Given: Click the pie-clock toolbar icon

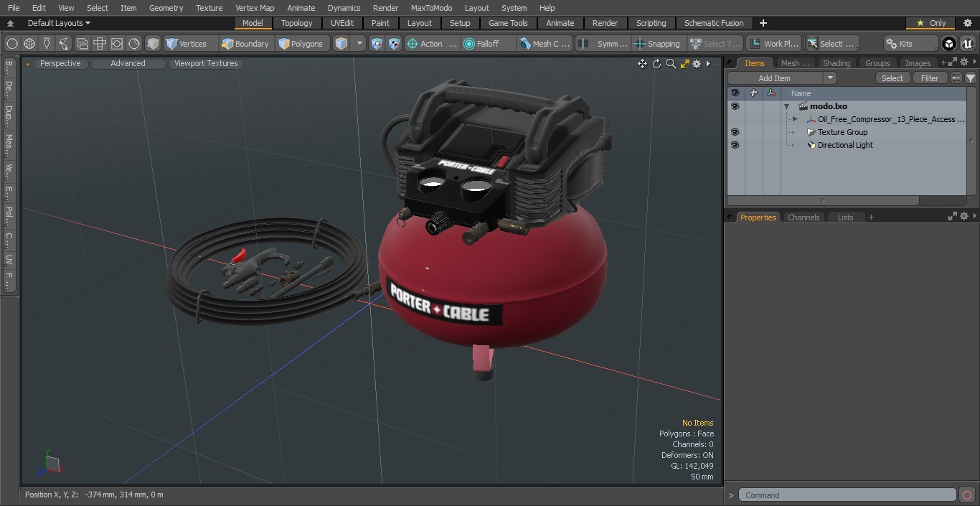Looking at the screenshot, I should pos(134,44).
